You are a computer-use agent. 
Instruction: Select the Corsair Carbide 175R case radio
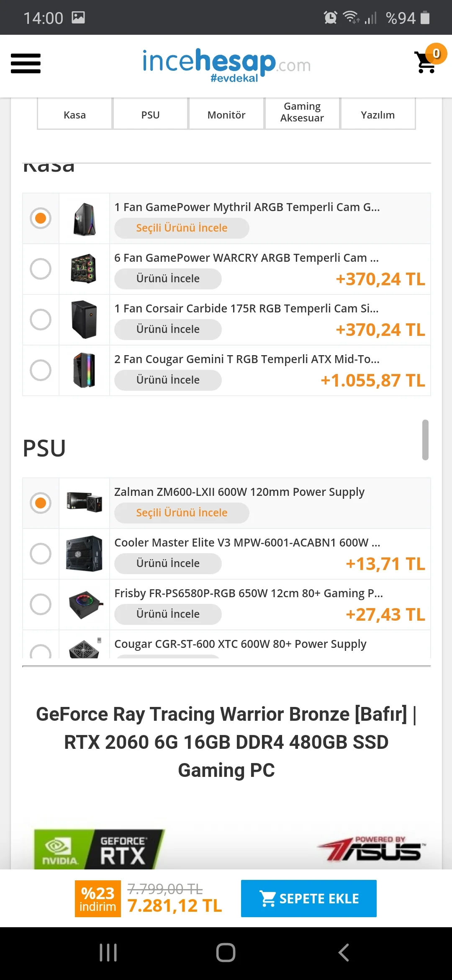(x=41, y=319)
